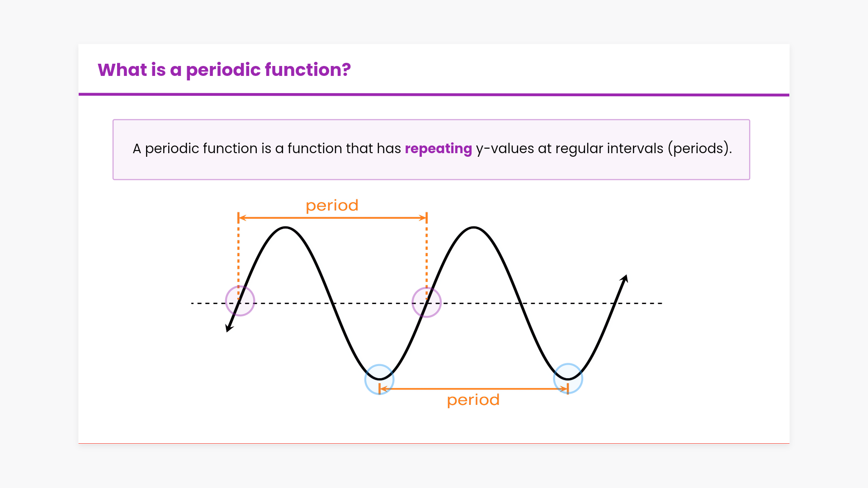
Task: Select the blue circle at the second trough
Action: click(x=568, y=379)
